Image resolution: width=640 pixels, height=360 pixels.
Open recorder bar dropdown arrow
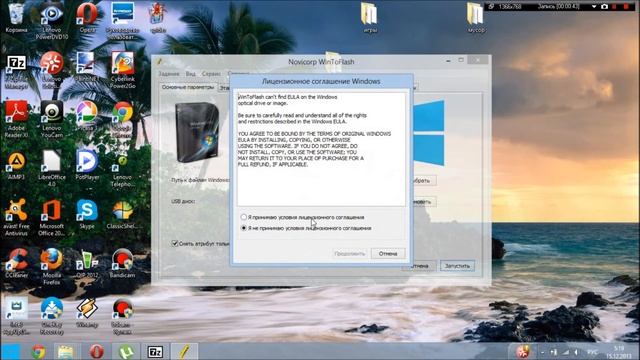[594, 7]
